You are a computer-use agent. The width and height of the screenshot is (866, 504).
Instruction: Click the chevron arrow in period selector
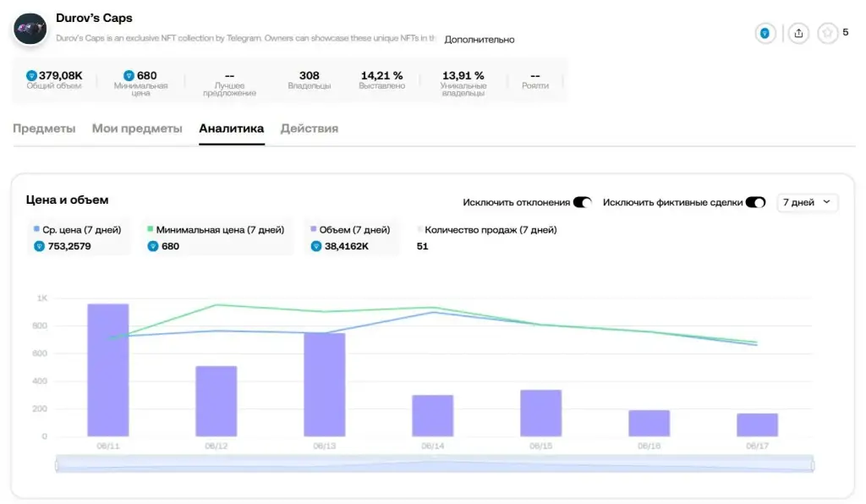(x=826, y=202)
